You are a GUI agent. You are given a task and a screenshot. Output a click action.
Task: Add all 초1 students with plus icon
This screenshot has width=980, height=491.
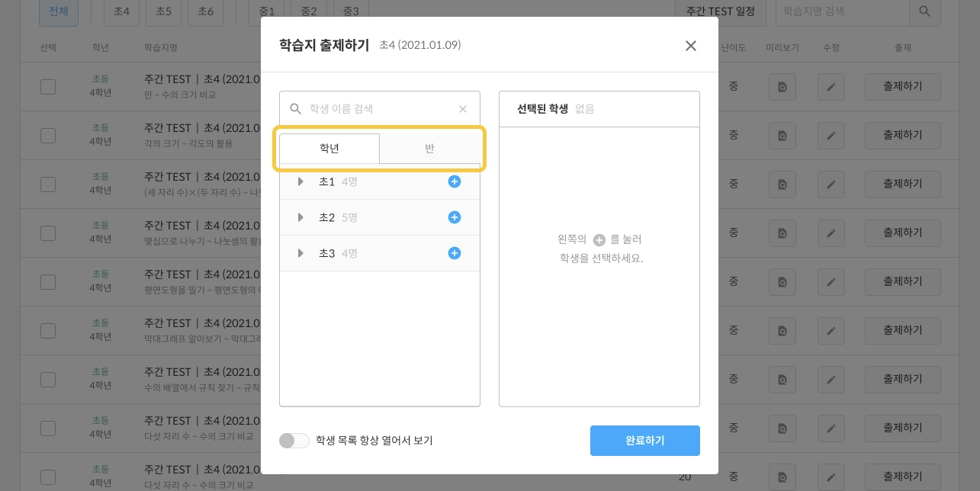(x=455, y=181)
